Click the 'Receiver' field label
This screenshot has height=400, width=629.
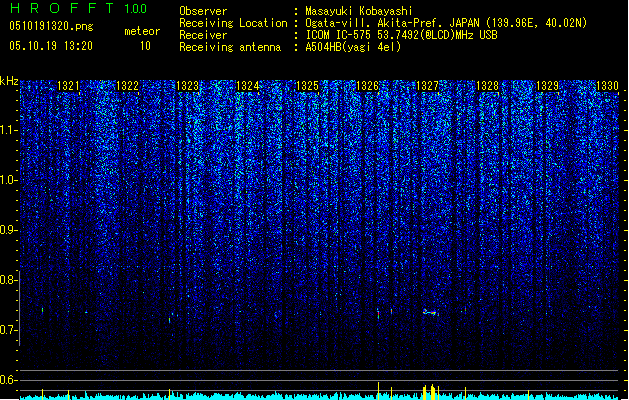click(x=203, y=35)
